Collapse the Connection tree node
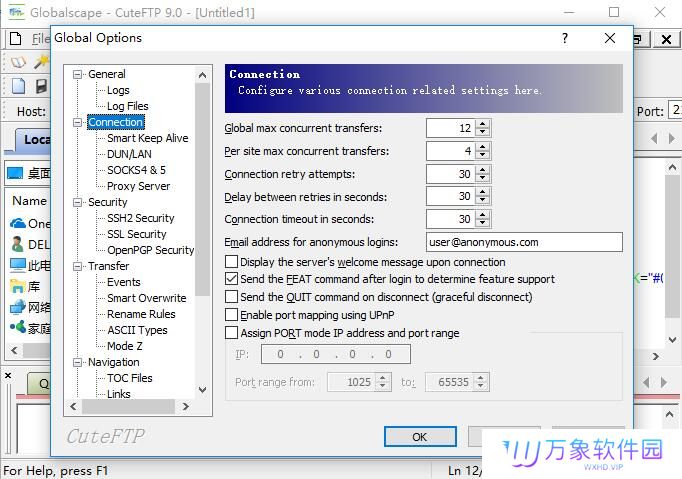 [x=77, y=123]
